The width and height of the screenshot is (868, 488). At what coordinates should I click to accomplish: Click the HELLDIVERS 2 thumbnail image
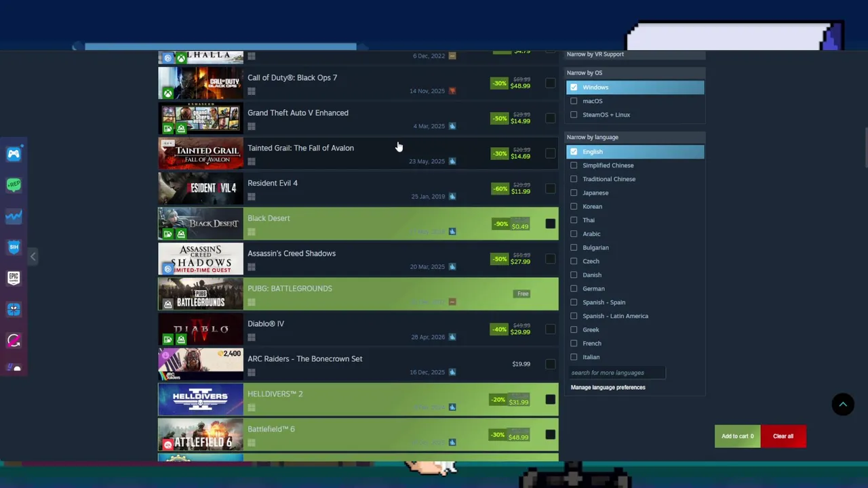(201, 399)
